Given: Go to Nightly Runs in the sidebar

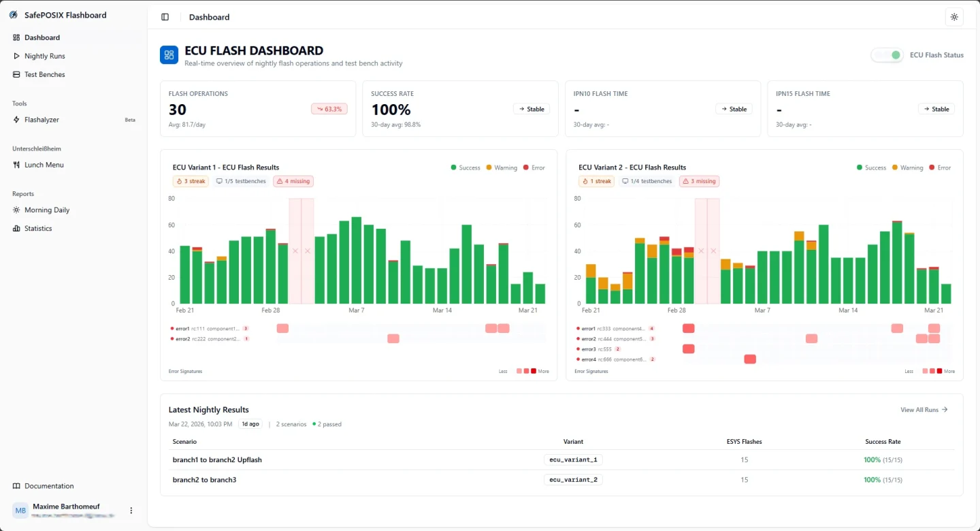Looking at the screenshot, I should 73,56.
